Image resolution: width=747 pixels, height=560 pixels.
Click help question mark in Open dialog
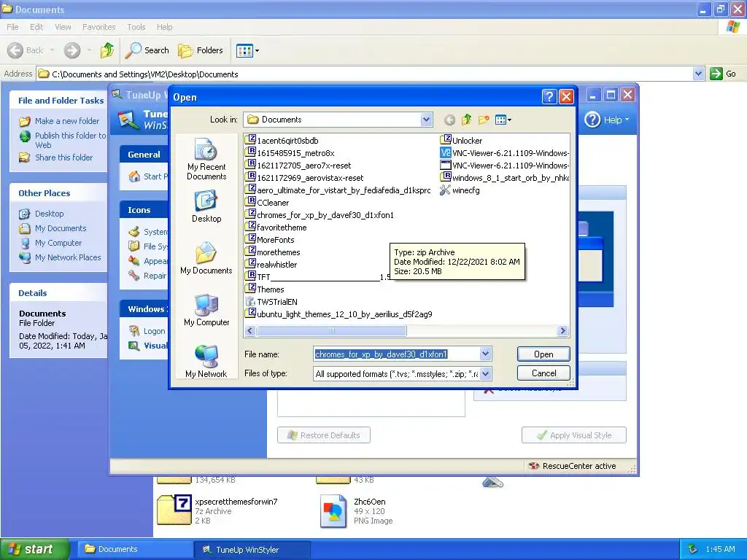pyautogui.click(x=549, y=97)
